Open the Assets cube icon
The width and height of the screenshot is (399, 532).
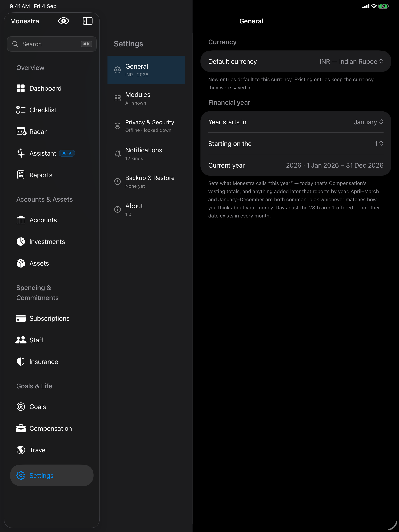[x=21, y=263]
